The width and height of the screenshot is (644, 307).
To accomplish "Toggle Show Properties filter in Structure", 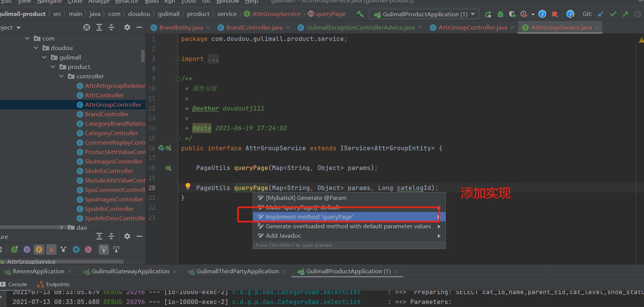I will click(27, 249).
